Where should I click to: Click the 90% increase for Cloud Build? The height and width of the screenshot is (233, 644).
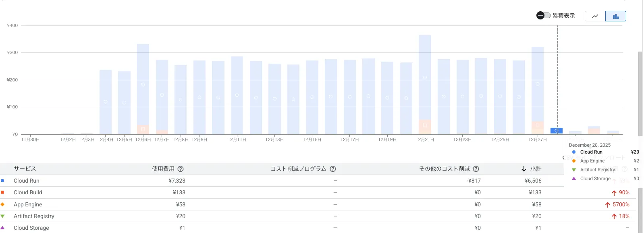(621, 193)
